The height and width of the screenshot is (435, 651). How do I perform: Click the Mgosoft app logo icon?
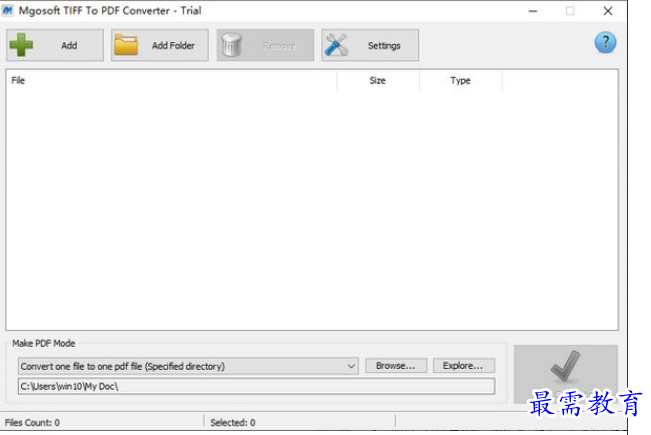[8, 10]
